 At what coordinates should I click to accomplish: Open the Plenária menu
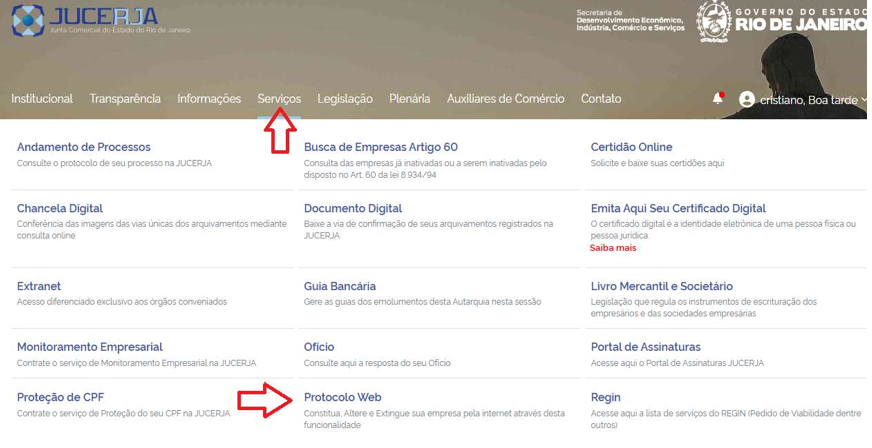coord(409,99)
